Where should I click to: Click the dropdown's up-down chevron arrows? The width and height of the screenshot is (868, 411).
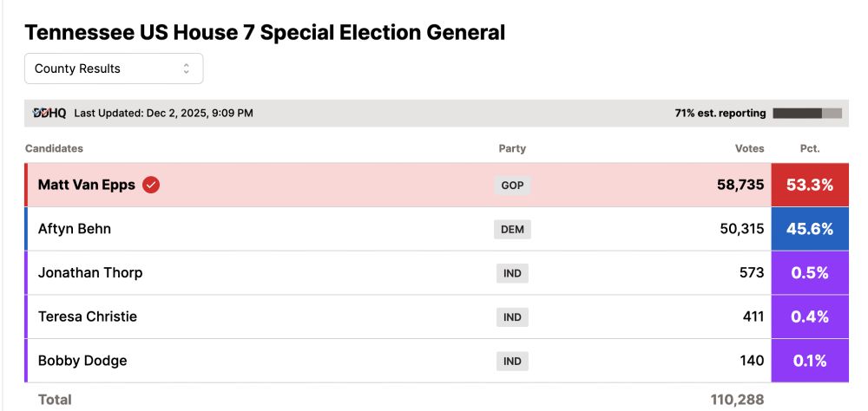click(186, 68)
